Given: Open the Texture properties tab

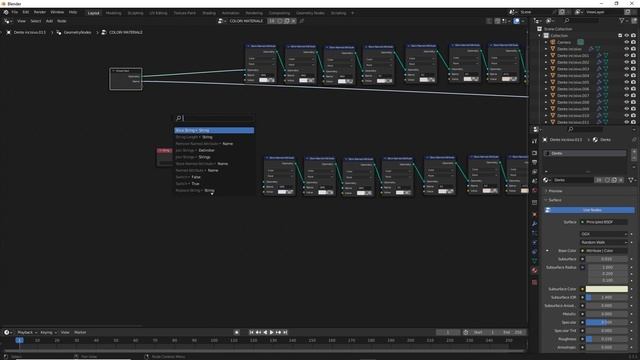Looking at the screenshot, I should (534, 282).
